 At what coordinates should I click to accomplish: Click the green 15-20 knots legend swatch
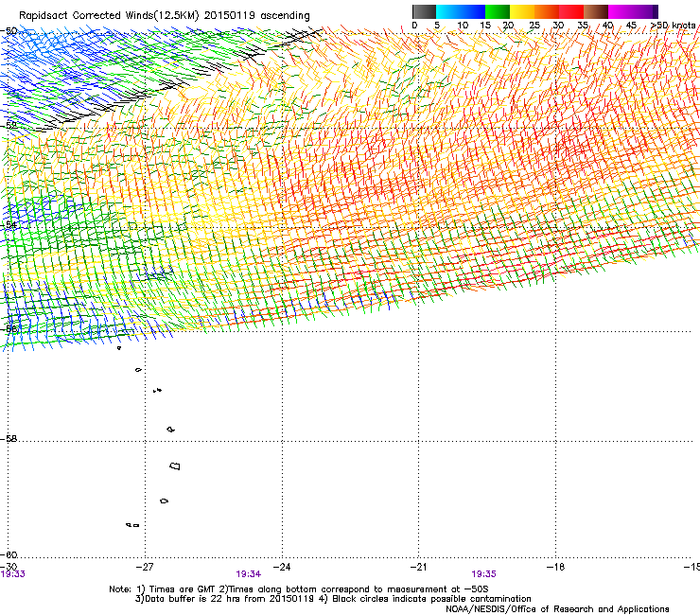(498, 11)
